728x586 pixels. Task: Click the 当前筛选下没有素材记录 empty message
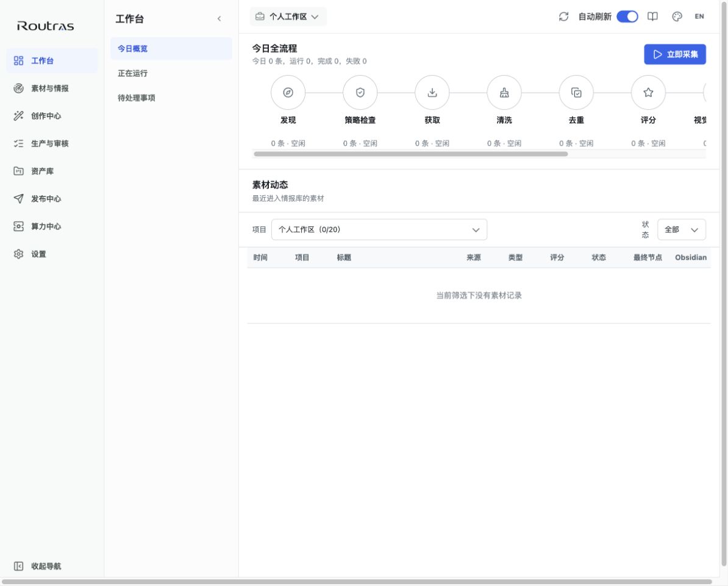(479, 295)
